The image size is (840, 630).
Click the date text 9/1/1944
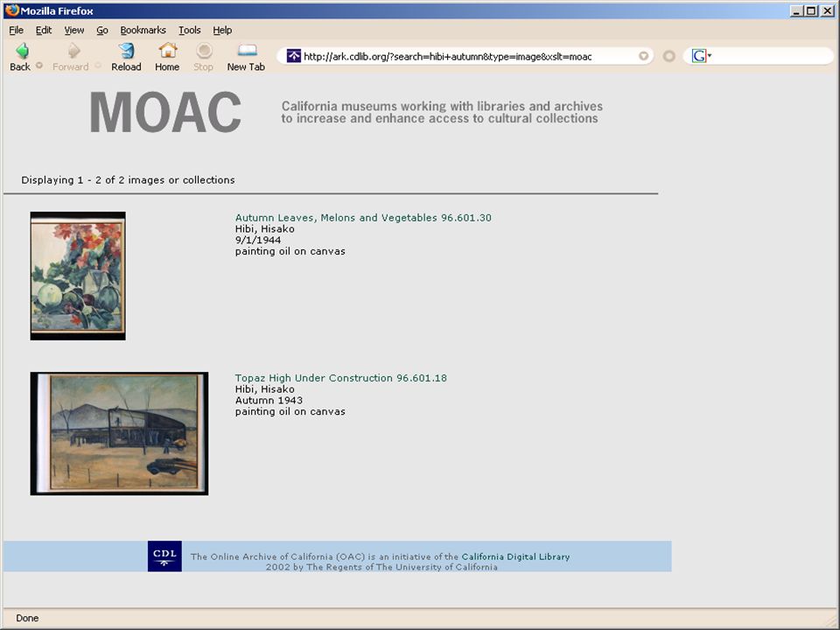[x=257, y=240]
